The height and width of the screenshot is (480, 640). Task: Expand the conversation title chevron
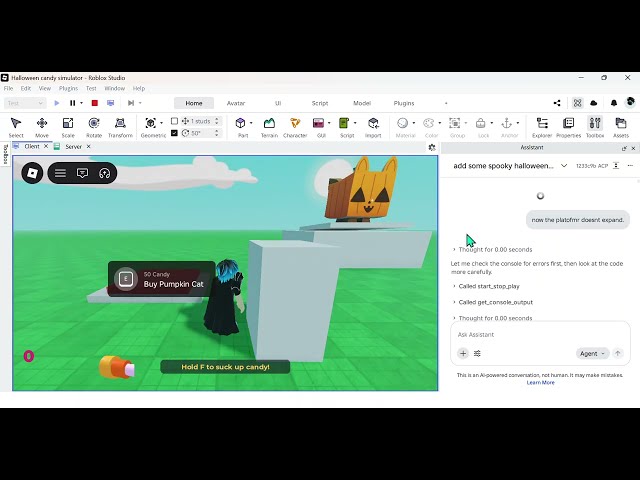pyautogui.click(x=564, y=166)
